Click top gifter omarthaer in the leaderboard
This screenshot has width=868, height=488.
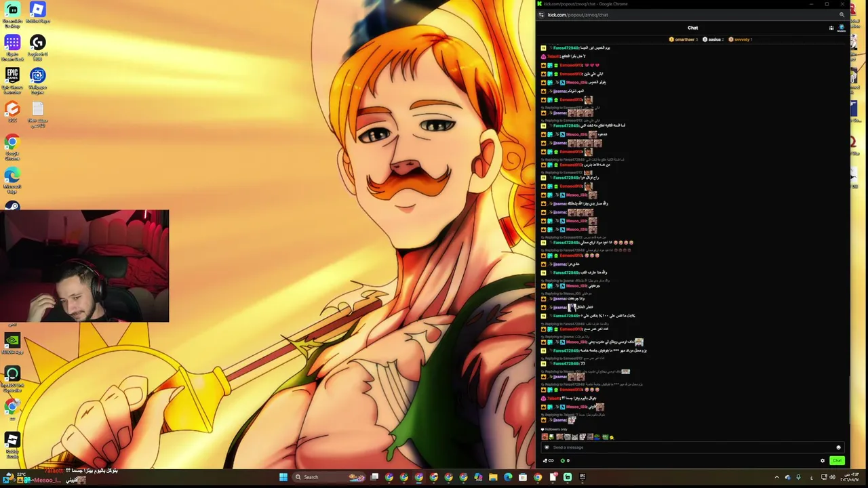click(682, 39)
